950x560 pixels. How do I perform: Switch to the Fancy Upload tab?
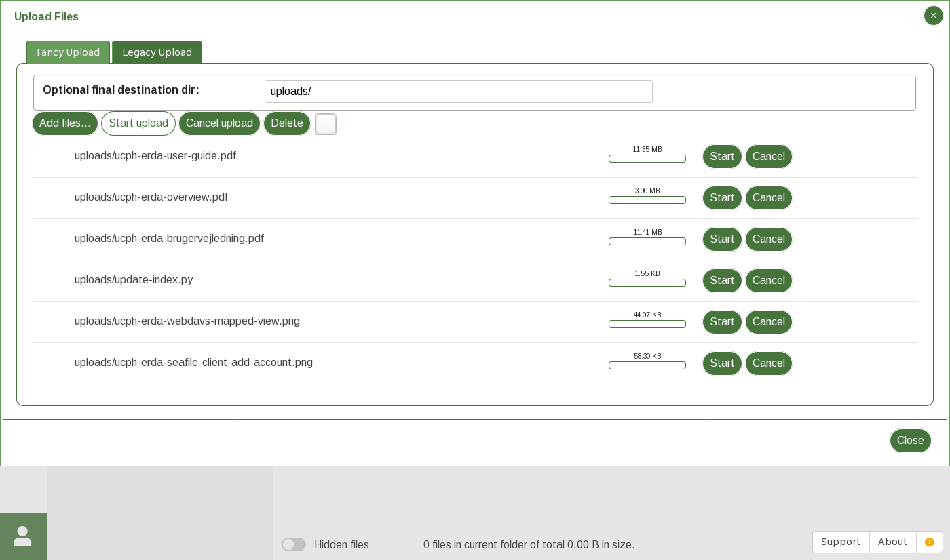[68, 52]
